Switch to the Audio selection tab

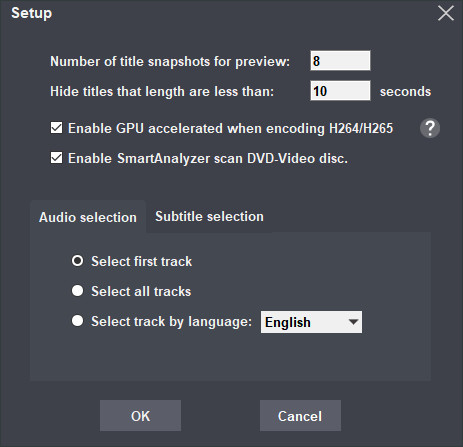[88, 217]
